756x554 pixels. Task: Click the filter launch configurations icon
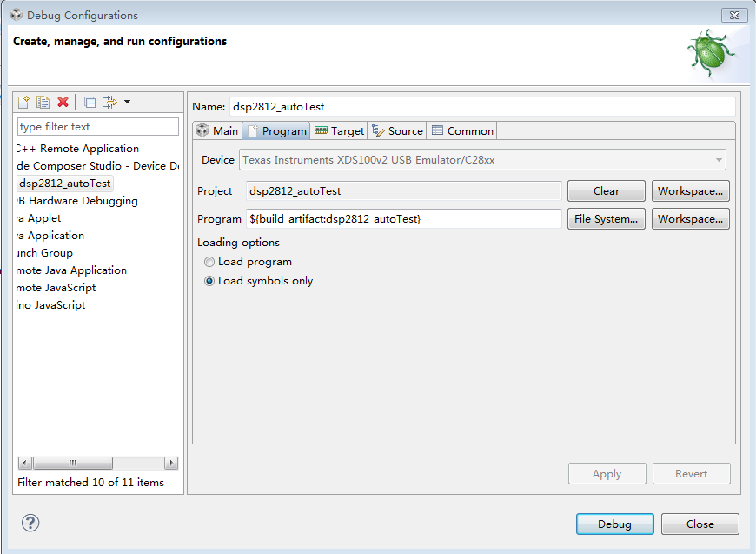tap(109, 103)
